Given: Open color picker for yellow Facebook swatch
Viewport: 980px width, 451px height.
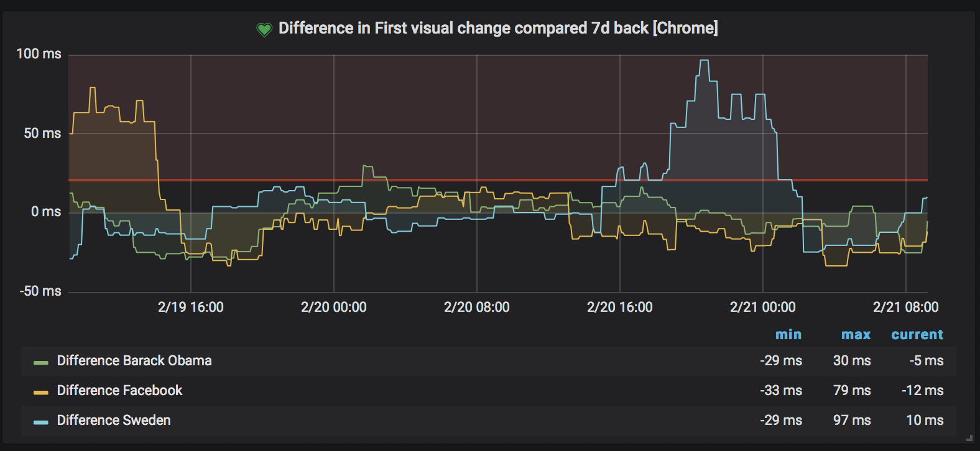Looking at the screenshot, I should (x=41, y=392).
